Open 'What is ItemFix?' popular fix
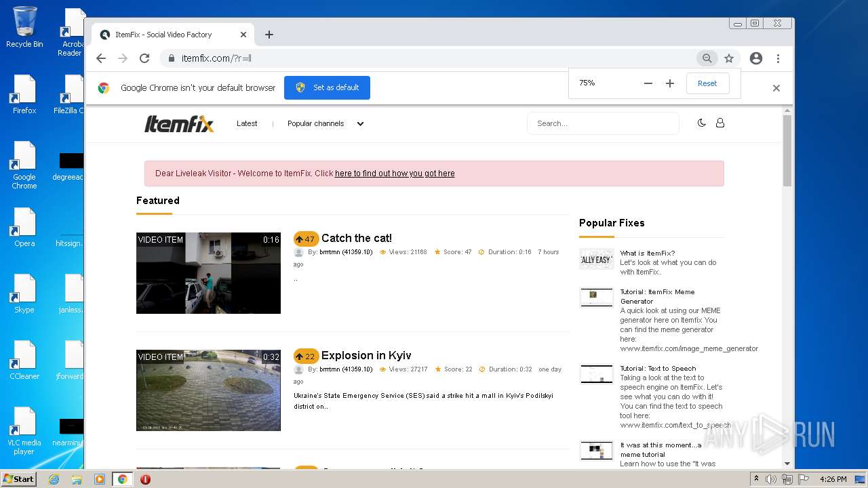Image resolution: width=868 pixels, height=488 pixels. click(647, 253)
